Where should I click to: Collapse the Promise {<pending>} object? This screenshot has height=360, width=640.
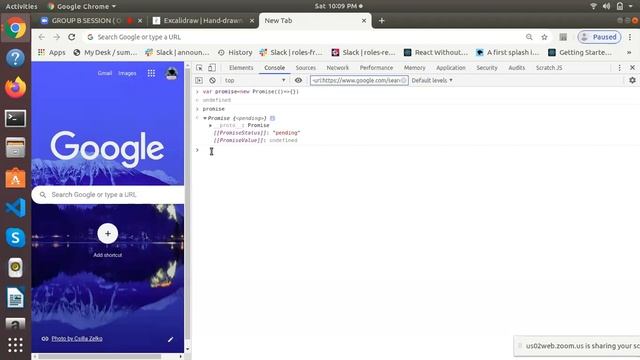click(x=205, y=118)
